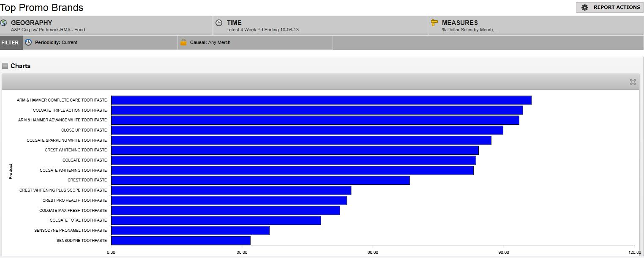Click the Time clock icon
The width and height of the screenshot is (644, 258).
tap(219, 23)
